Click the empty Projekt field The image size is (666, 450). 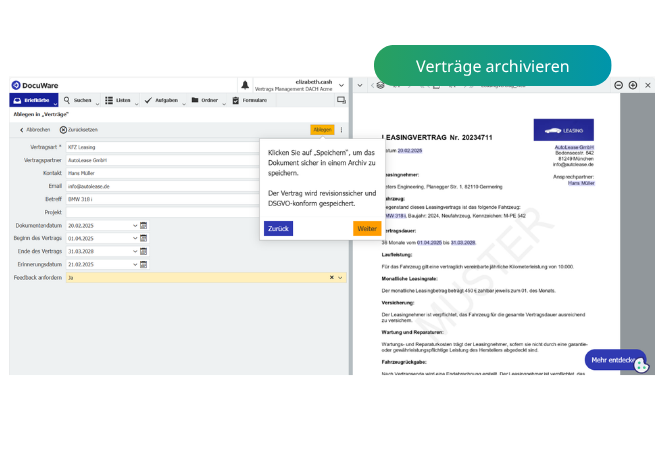click(x=163, y=212)
